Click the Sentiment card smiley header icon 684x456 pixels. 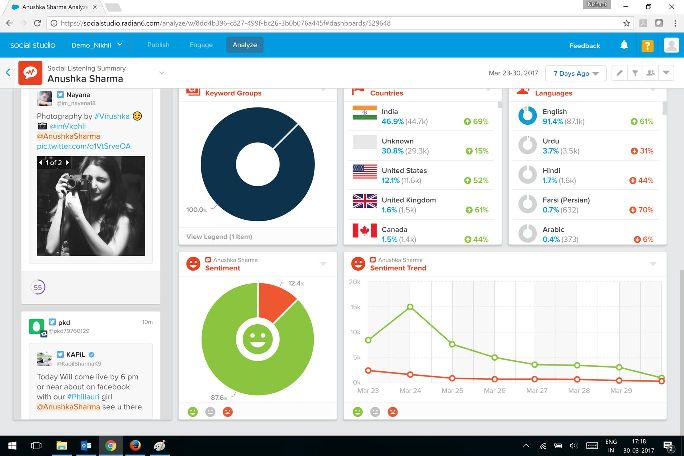[193, 264]
